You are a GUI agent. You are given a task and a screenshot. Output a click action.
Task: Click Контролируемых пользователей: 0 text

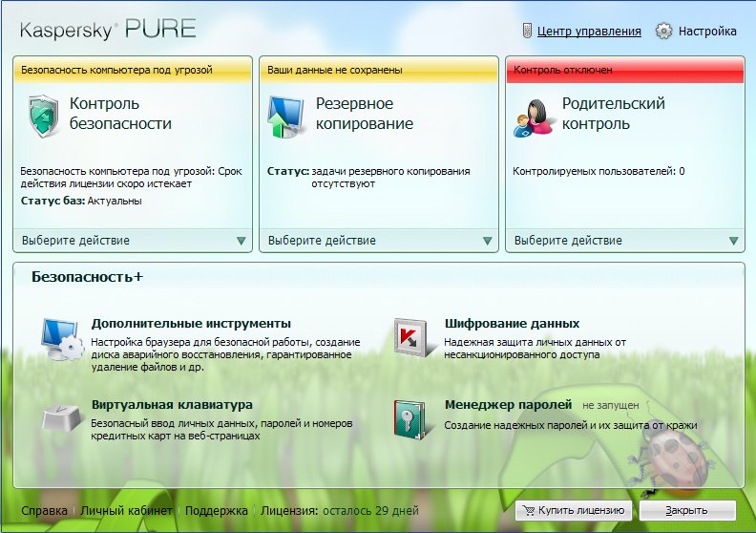tap(598, 171)
